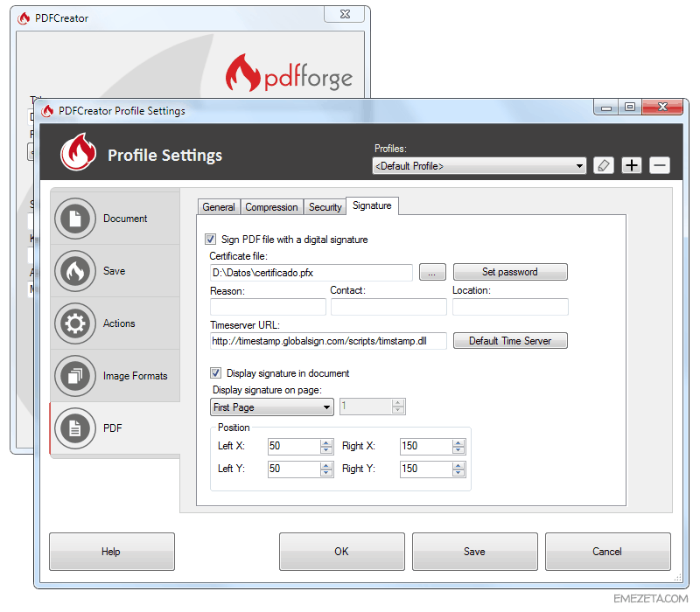Click the PDFCreator flame logo in header
This screenshot has width=700, height=612.
[78, 151]
